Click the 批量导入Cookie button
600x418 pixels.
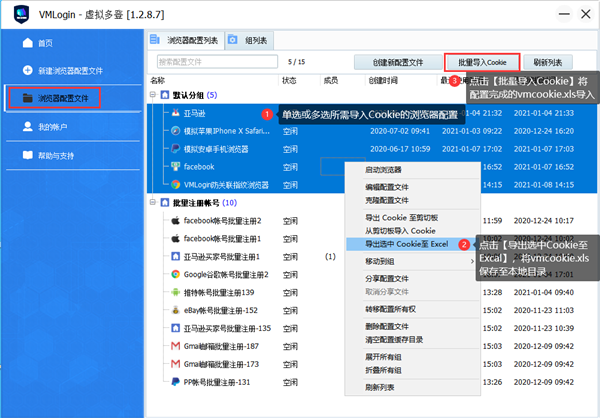pos(482,62)
